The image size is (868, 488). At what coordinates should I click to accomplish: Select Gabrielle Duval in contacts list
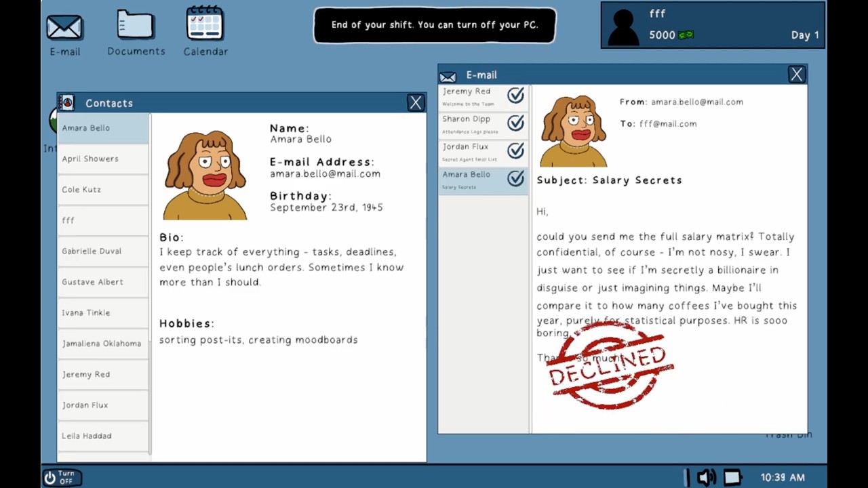tap(102, 251)
